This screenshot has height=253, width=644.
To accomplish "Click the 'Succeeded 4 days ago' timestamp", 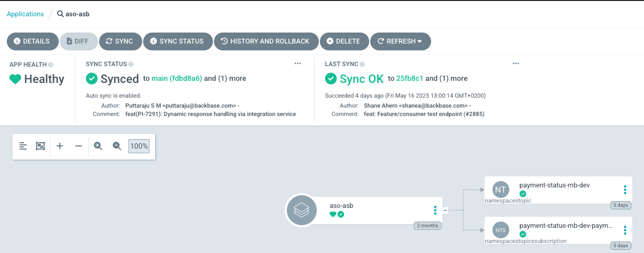I will click(x=405, y=96).
